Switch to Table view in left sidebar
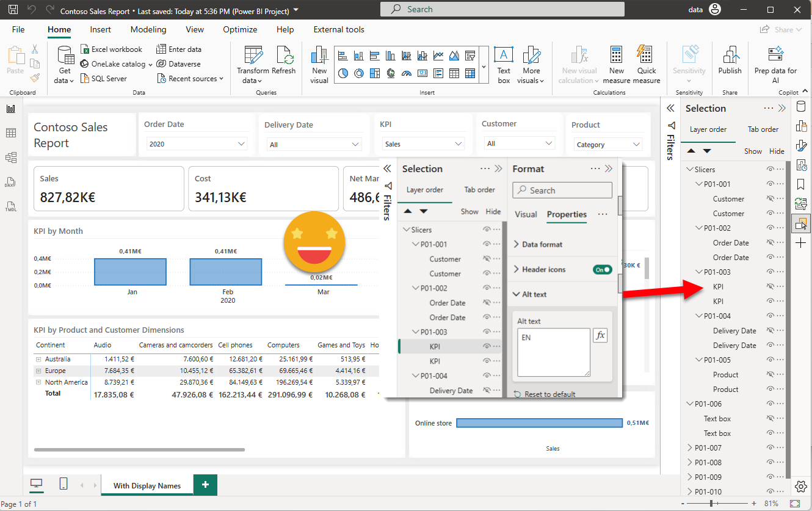This screenshot has width=812, height=511. [11, 133]
